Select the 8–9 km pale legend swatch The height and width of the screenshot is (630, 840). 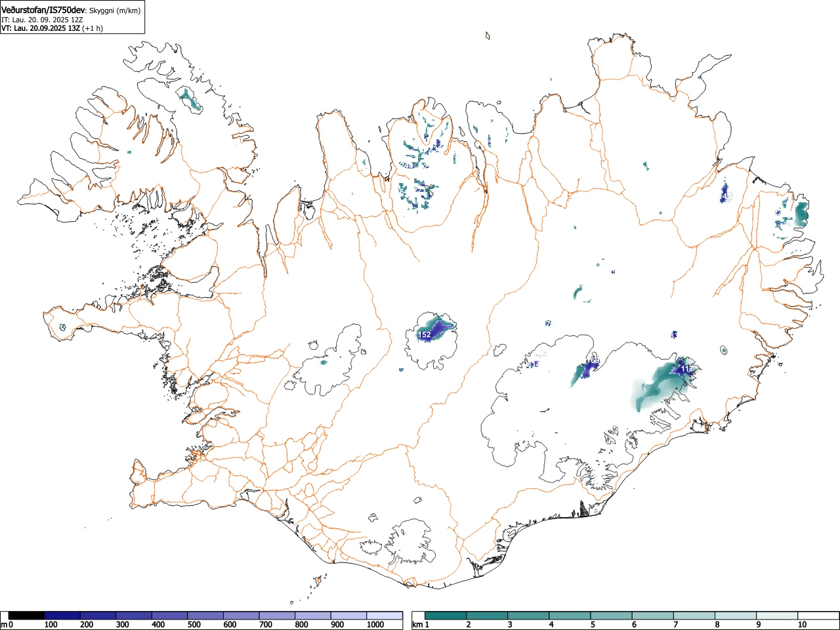[x=735, y=616]
